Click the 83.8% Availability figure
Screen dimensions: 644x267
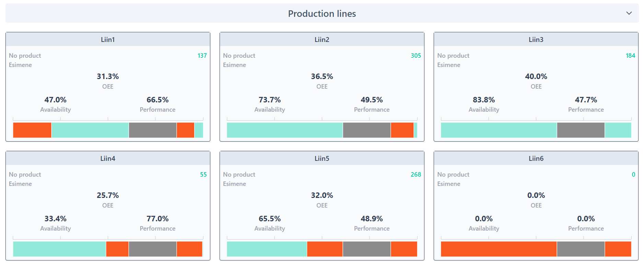[x=484, y=100]
